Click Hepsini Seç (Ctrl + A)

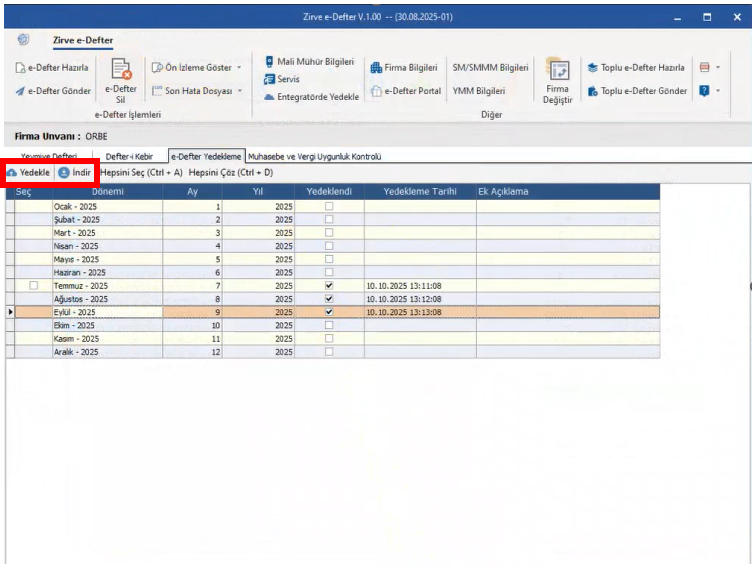(141, 172)
